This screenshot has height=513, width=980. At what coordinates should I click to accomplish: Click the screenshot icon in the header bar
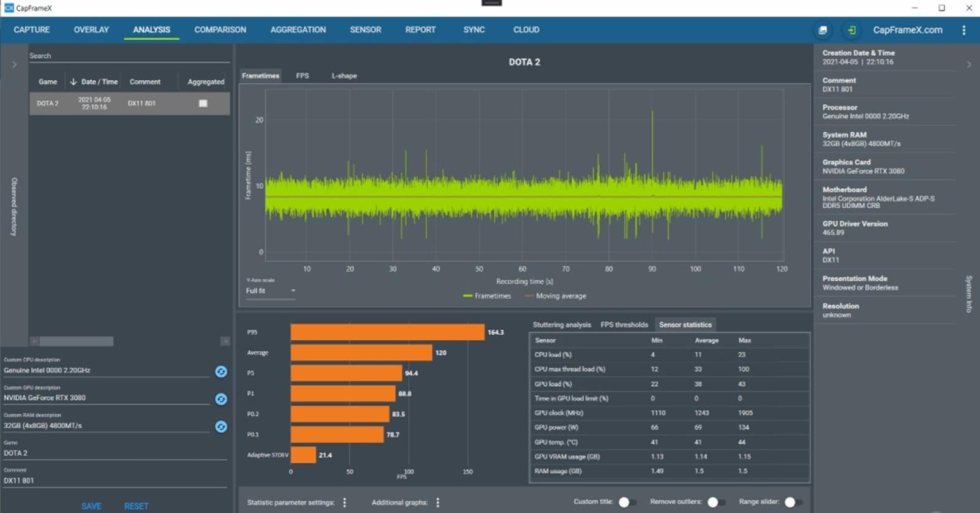coord(823,30)
